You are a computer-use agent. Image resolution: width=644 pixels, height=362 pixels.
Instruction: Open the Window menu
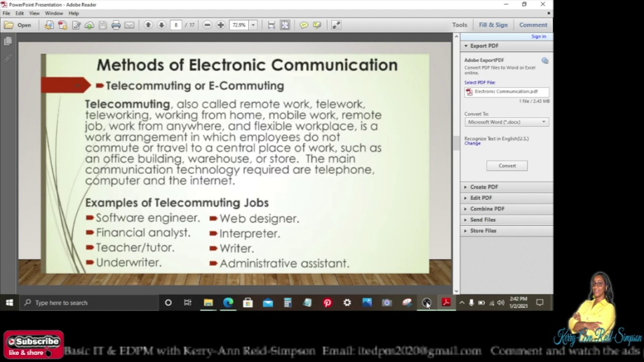54,13
